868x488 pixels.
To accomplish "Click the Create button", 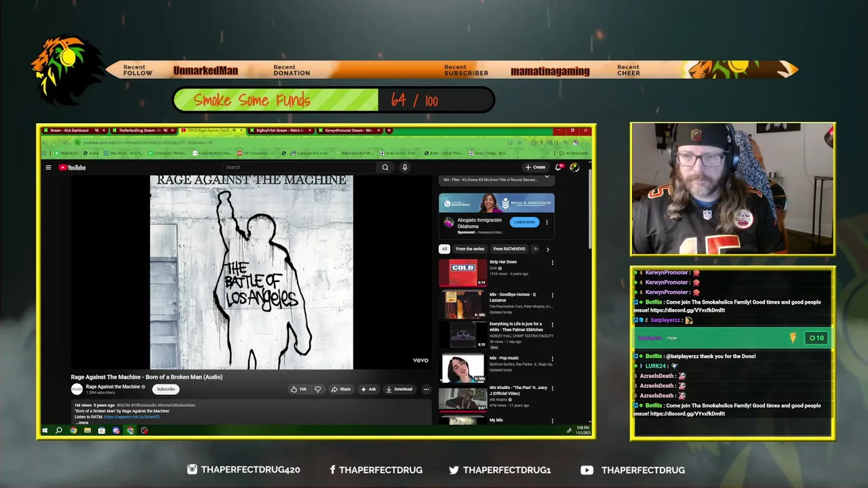I will point(535,167).
